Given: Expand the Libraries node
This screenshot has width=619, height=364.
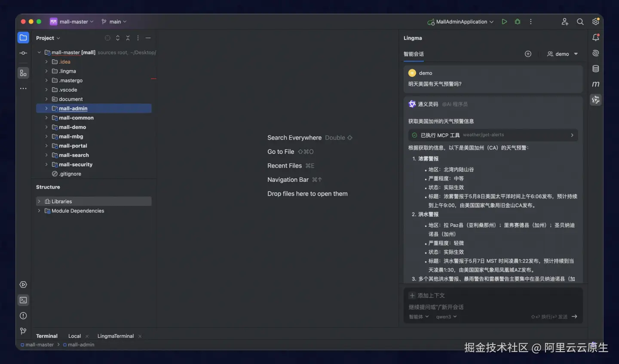Looking at the screenshot, I should pyautogui.click(x=39, y=201).
